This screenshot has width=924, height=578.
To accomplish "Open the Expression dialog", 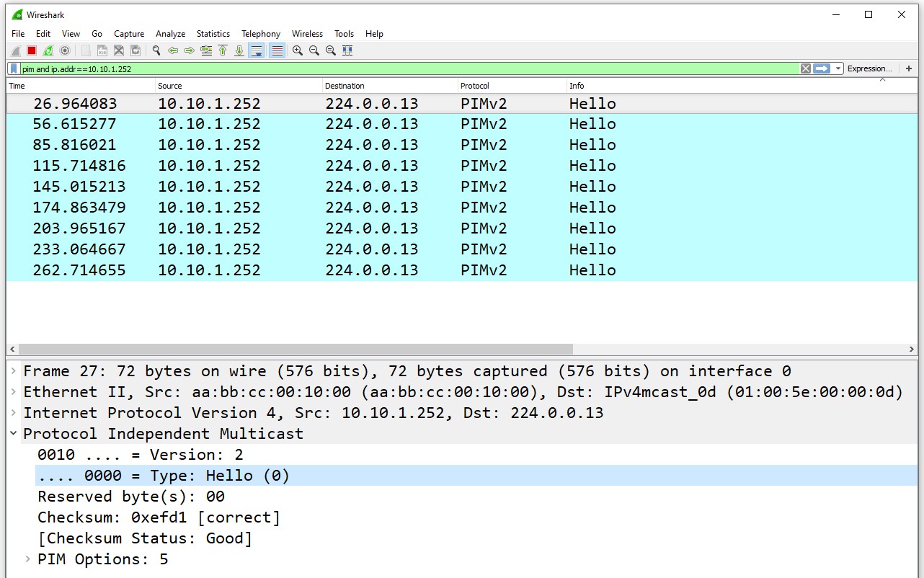I will (x=869, y=68).
